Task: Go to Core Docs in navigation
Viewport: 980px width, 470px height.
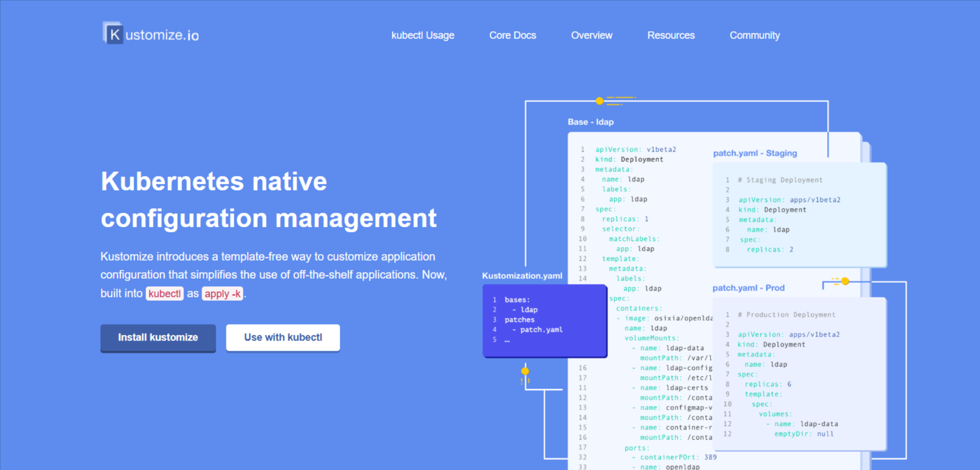Action: (512, 35)
